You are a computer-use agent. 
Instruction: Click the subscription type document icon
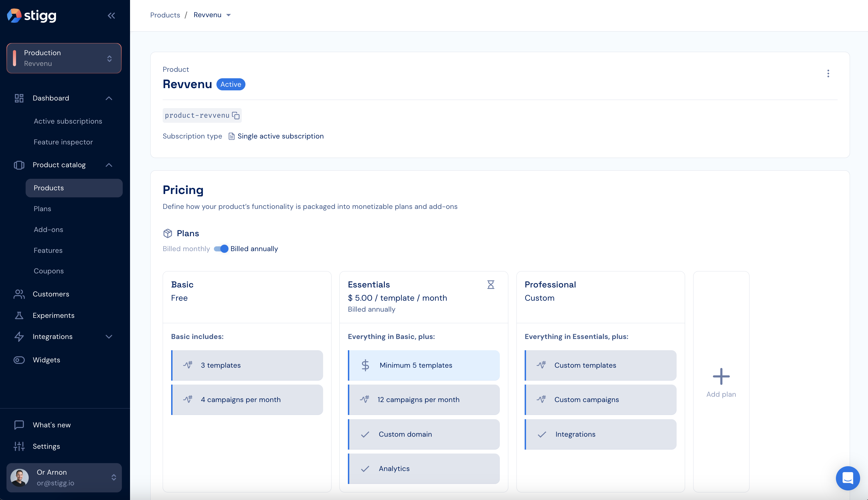[232, 136]
